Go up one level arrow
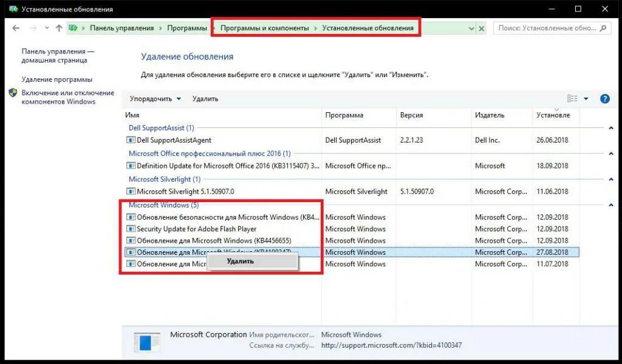Screen dimensions: 622x364 (x=59, y=28)
